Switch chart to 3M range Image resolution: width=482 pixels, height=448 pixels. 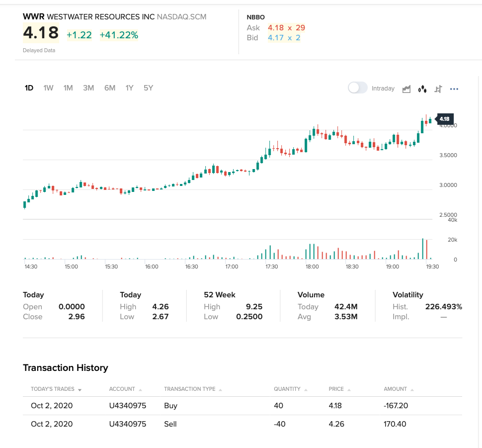88,88
